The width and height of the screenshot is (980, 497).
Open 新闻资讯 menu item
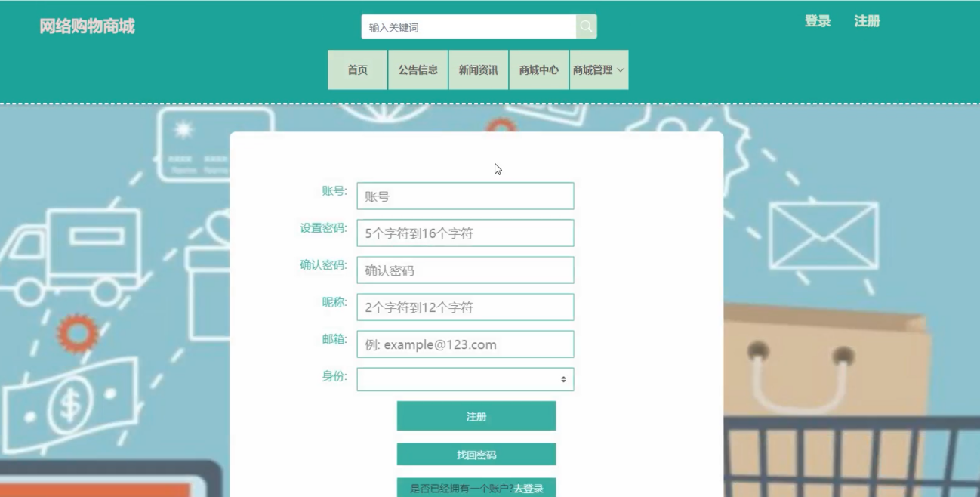[x=479, y=70]
